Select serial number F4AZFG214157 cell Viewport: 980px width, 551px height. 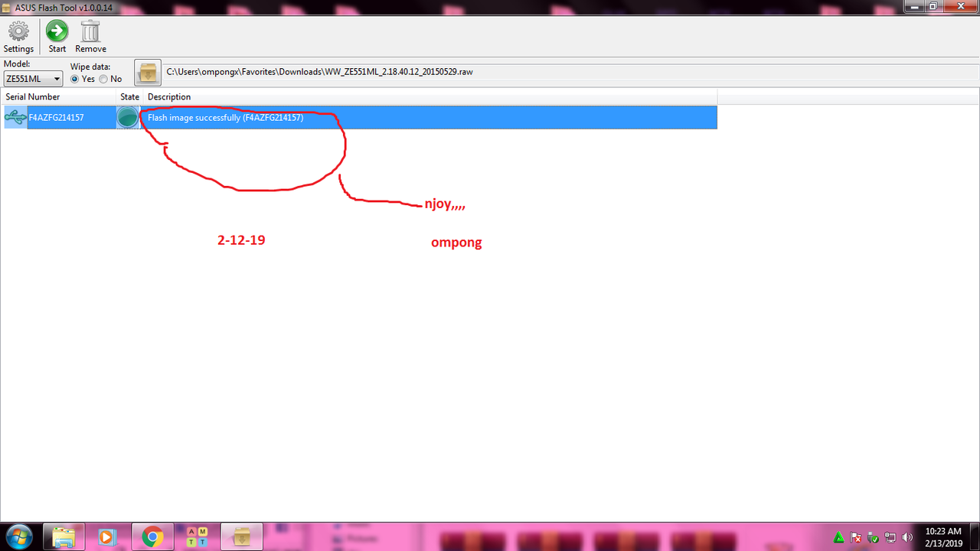click(x=57, y=118)
